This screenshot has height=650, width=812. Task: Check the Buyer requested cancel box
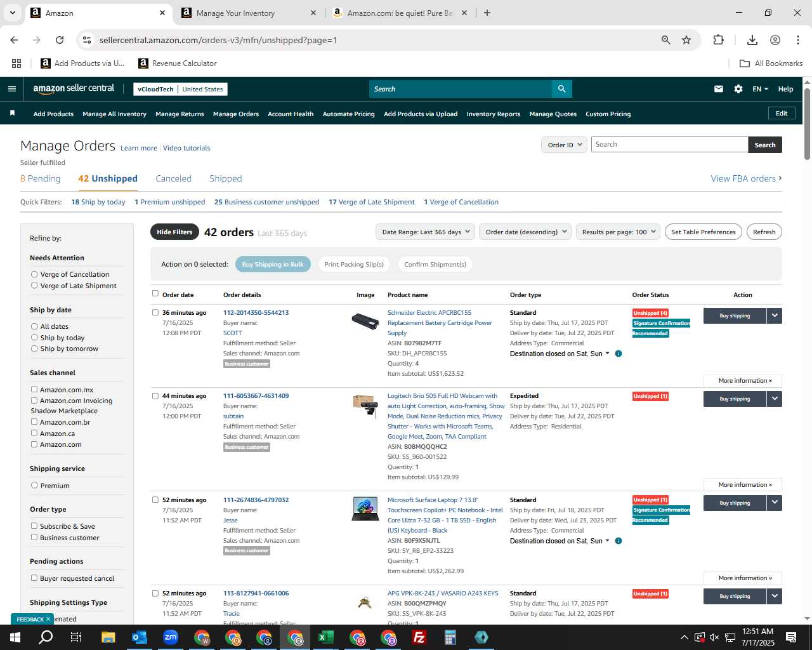[x=34, y=578]
